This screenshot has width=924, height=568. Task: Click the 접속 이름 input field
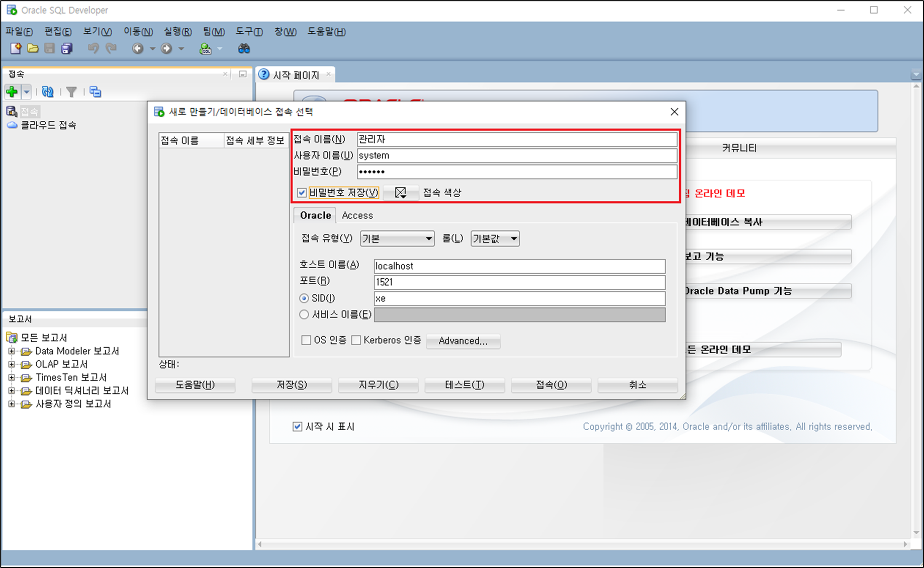click(x=517, y=139)
